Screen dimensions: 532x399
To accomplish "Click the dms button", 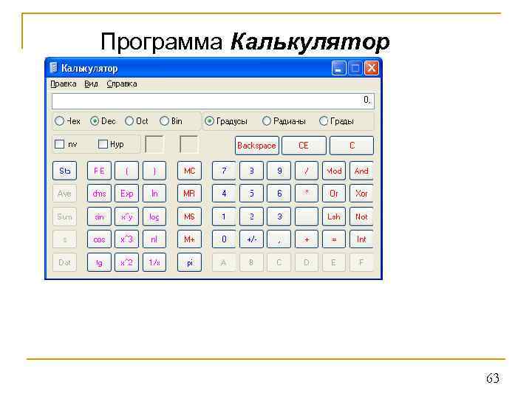I will [99, 194].
